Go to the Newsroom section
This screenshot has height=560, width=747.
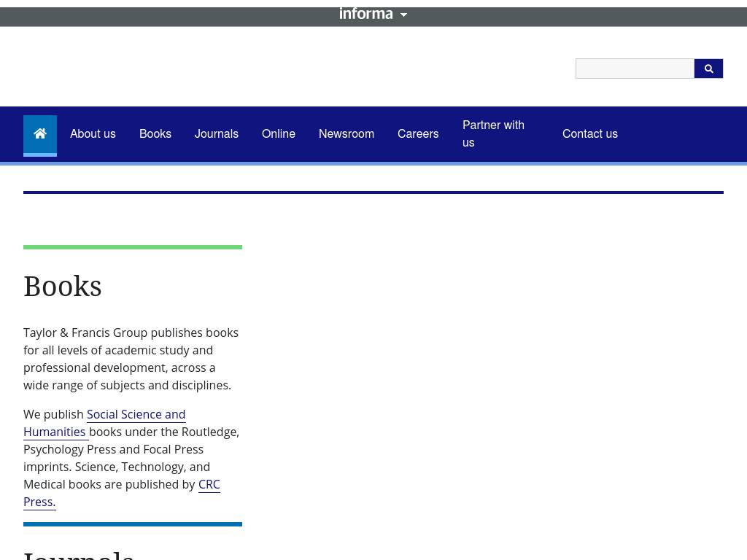[347, 134]
